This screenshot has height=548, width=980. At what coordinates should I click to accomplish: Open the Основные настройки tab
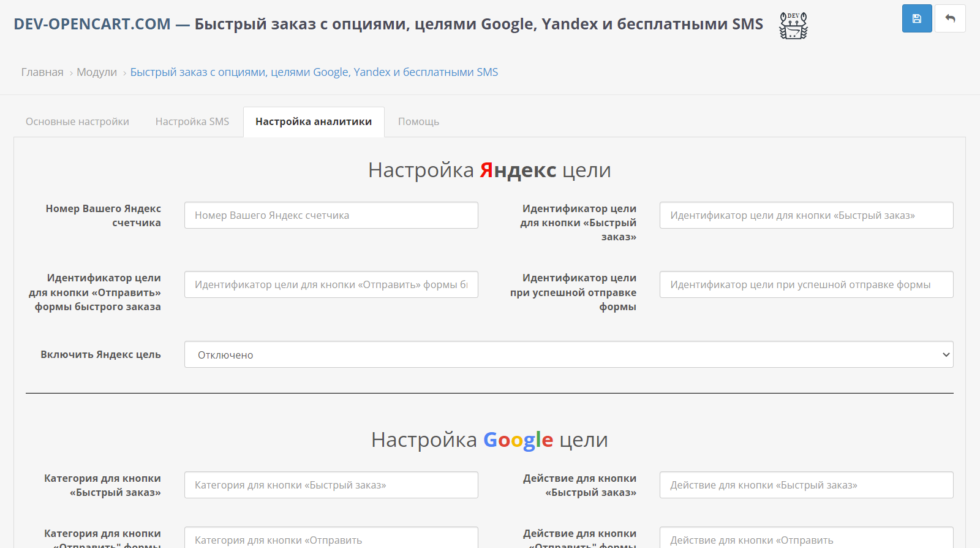point(77,121)
